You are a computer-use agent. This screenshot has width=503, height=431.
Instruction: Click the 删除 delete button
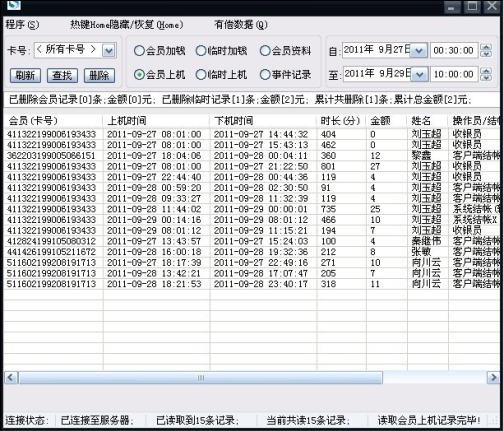click(99, 76)
